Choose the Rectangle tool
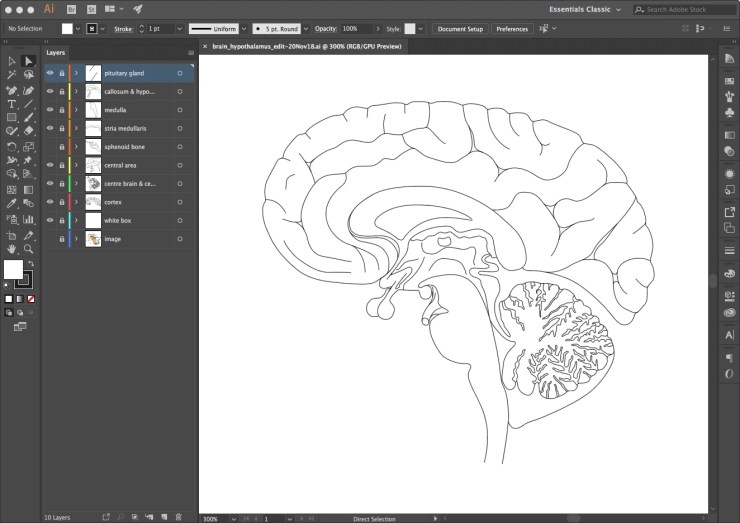The height and width of the screenshot is (523, 740). [12, 117]
